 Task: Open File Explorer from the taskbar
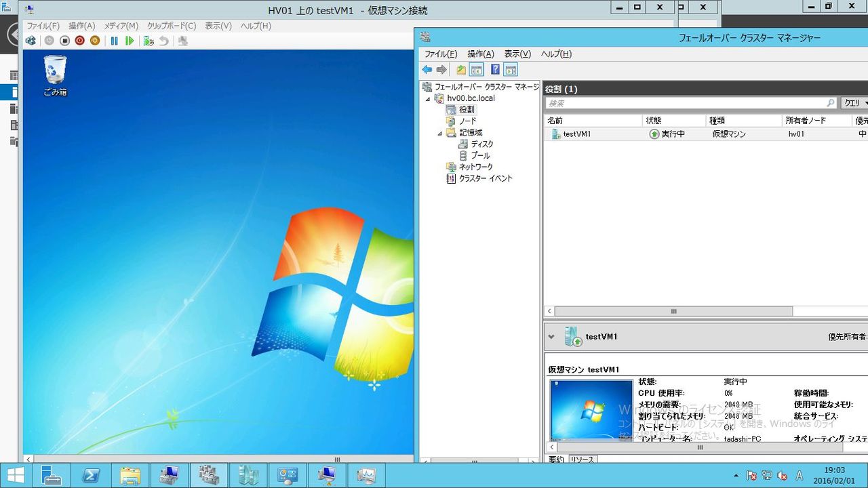tap(130, 475)
